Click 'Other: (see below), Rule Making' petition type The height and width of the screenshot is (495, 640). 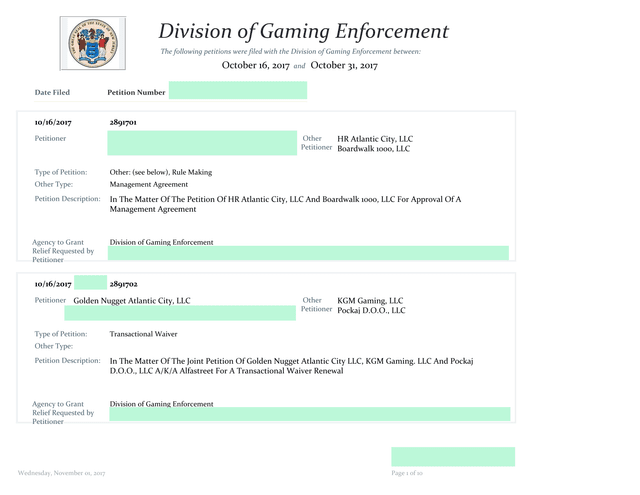tap(161, 172)
